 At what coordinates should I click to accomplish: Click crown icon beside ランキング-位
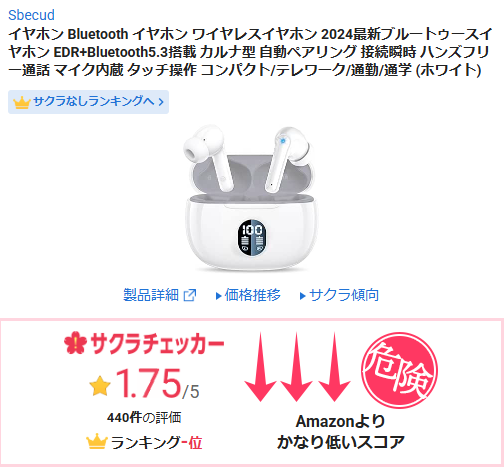click(97, 442)
